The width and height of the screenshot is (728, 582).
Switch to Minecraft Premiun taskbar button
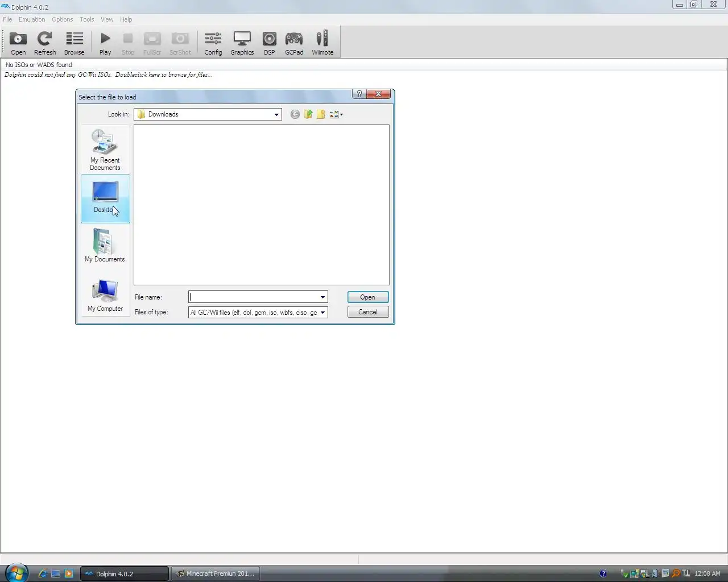point(215,573)
